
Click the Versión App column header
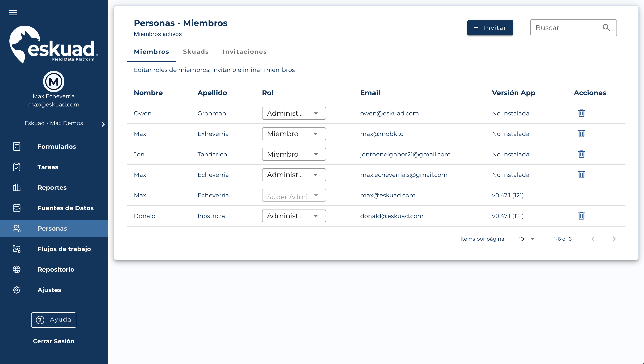[x=513, y=93]
